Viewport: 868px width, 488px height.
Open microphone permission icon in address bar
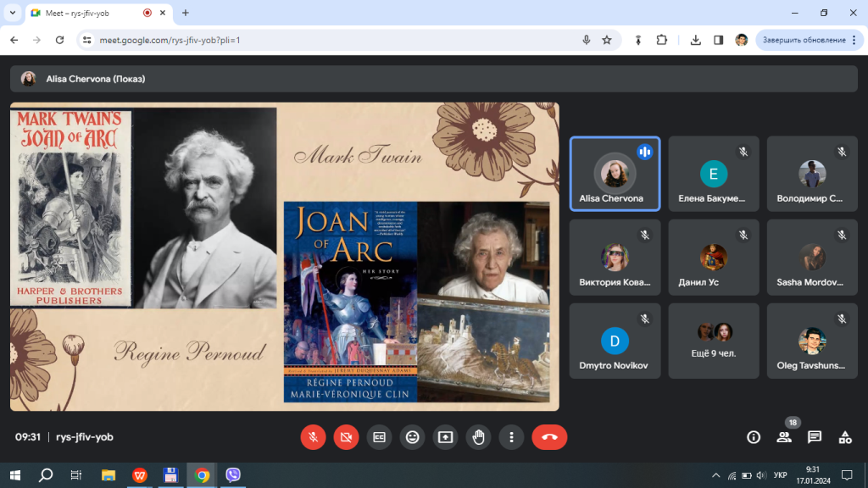tap(587, 40)
